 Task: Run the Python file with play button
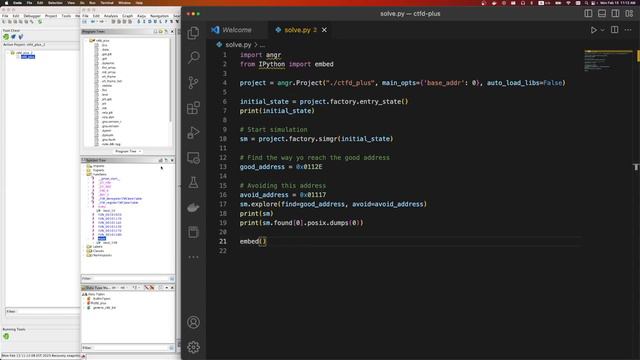593,30
